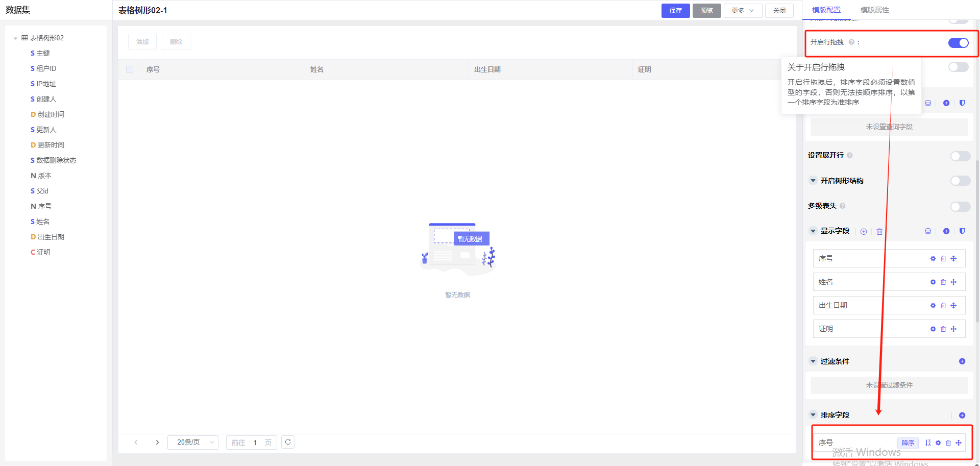Image resolution: width=980 pixels, height=466 pixels.
Task: Open the 20条/页 page size dropdown
Action: (193, 443)
